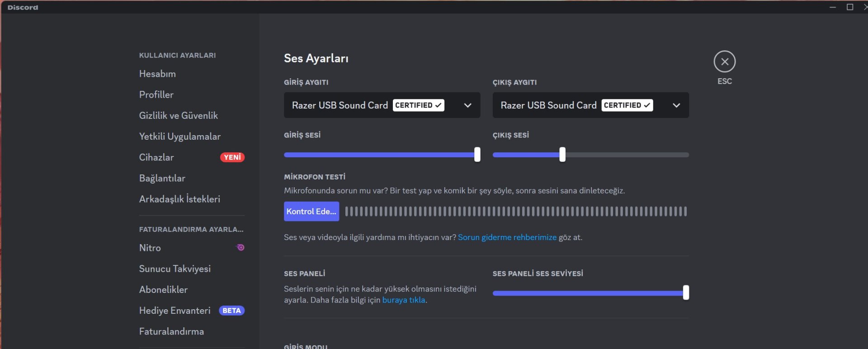Click the BETA badge beside Hediye Envanteri

[231, 311]
